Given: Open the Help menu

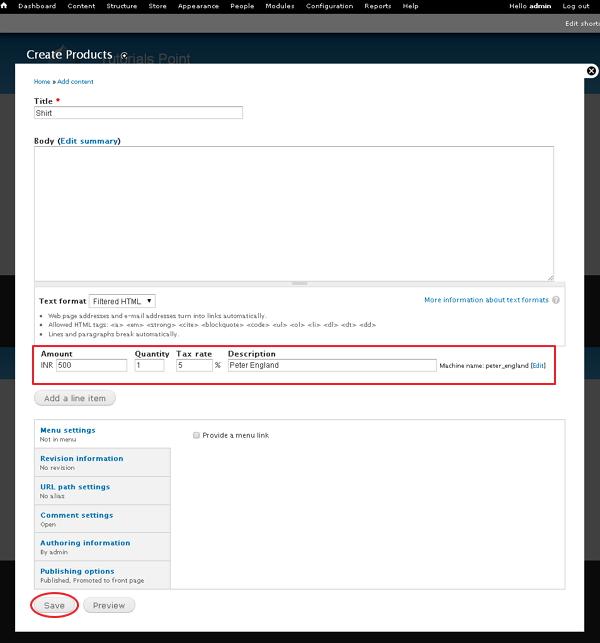Looking at the screenshot, I should click(x=411, y=6).
